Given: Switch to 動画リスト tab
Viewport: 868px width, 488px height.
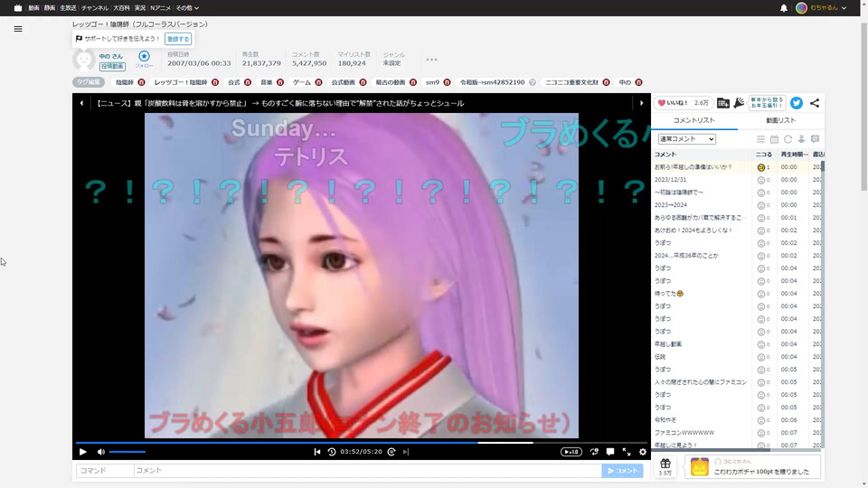Looking at the screenshot, I should [780, 120].
